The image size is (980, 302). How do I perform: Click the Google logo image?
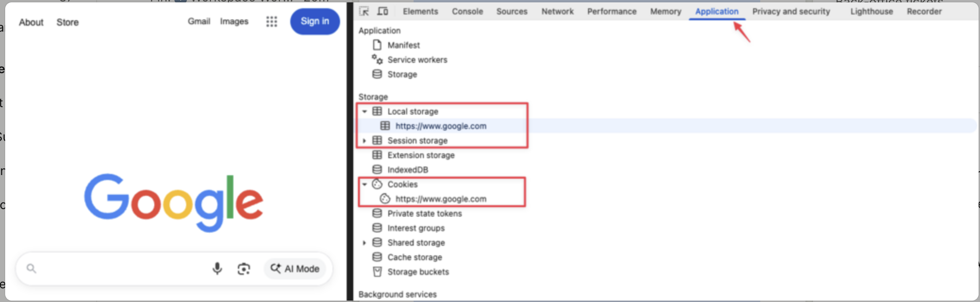(174, 202)
